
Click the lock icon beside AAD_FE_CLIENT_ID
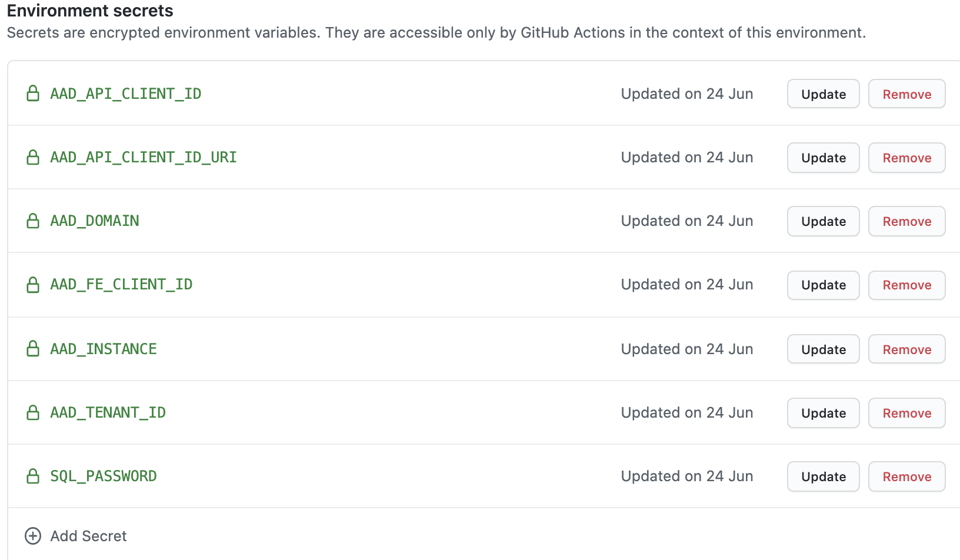(32, 285)
